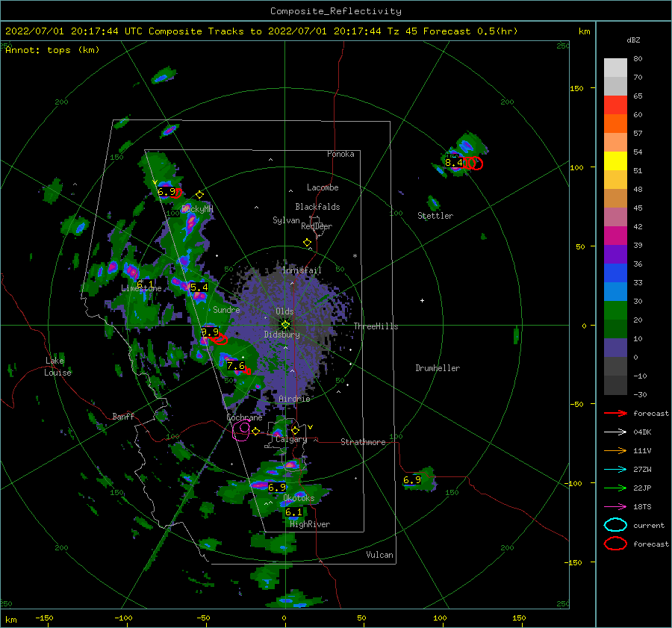Click the green 22JP arrow legend icon
Image resolution: width=672 pixels, height=628 pixels.
[x=615, y=488]
